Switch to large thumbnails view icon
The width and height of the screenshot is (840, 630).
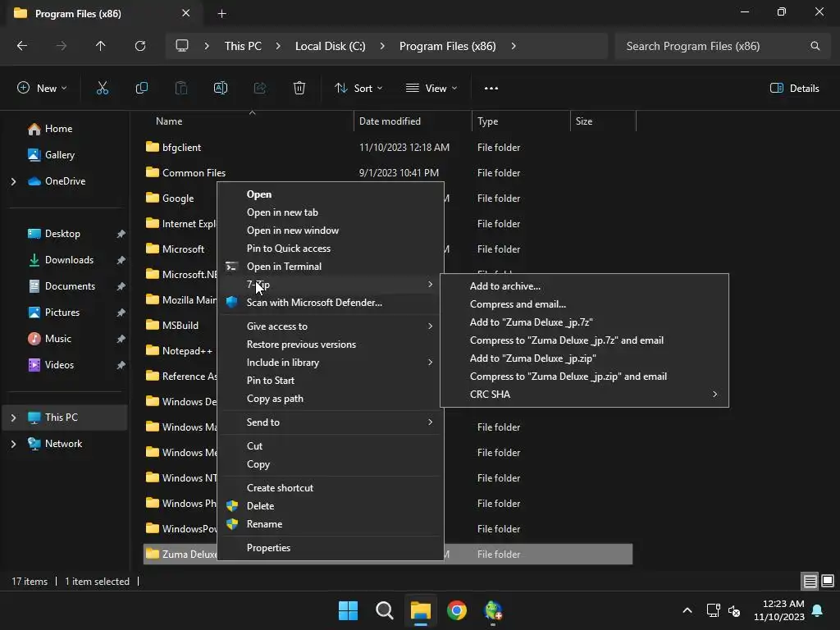(x=828, y=581)
